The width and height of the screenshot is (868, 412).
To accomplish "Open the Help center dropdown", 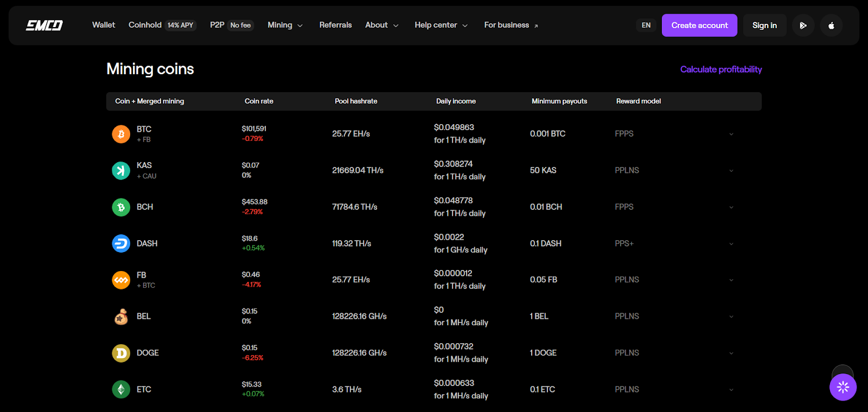I will 441,25.
